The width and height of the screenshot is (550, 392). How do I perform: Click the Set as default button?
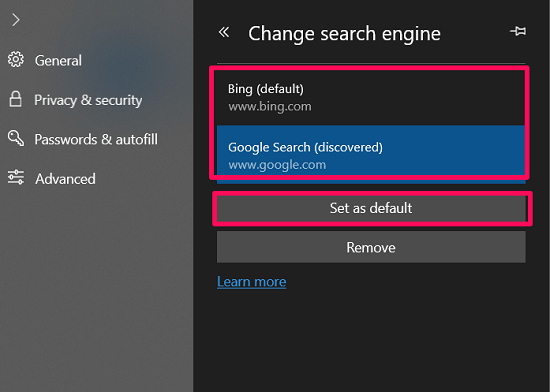point(371,208)
